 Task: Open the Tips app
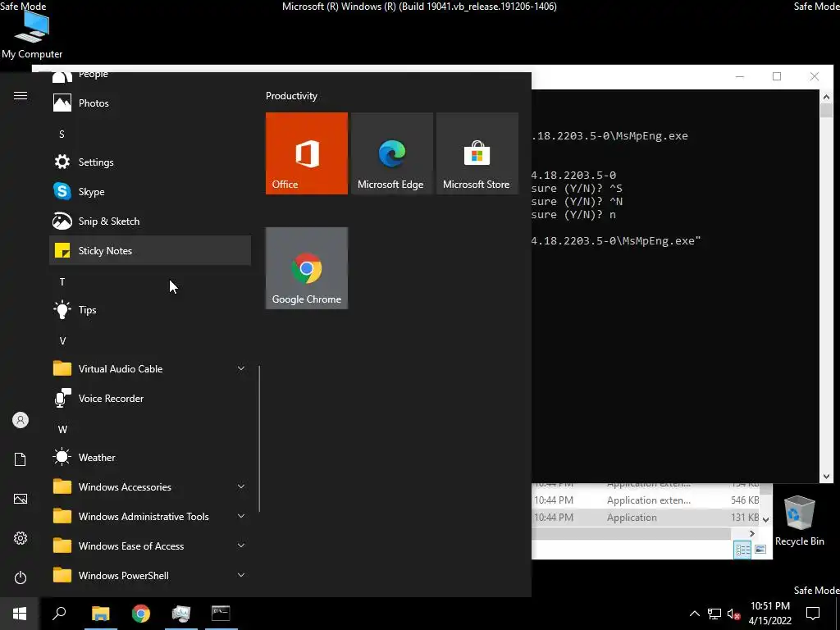point(150,309)
